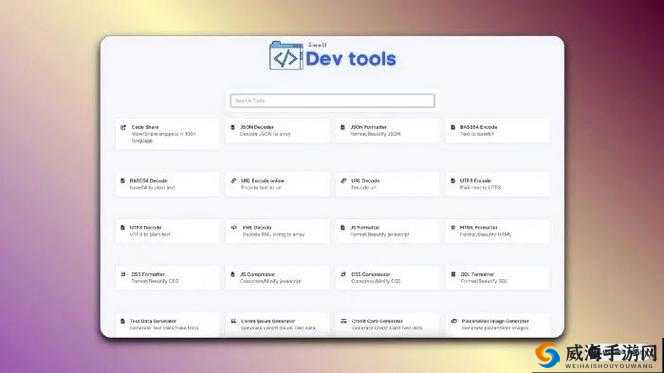Click the Lorem Ipsum Generator icon
This screenshot has width=664, height=373.
[233, 321]
